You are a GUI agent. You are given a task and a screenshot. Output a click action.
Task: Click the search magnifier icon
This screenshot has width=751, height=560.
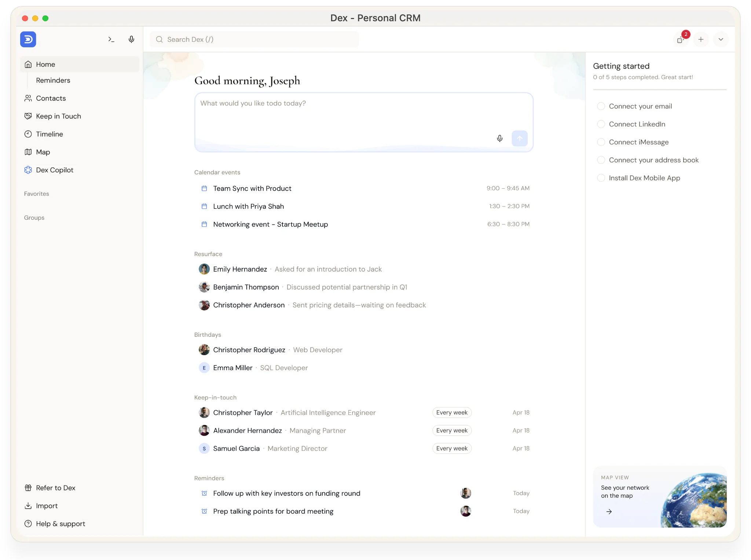pos(159,39)
